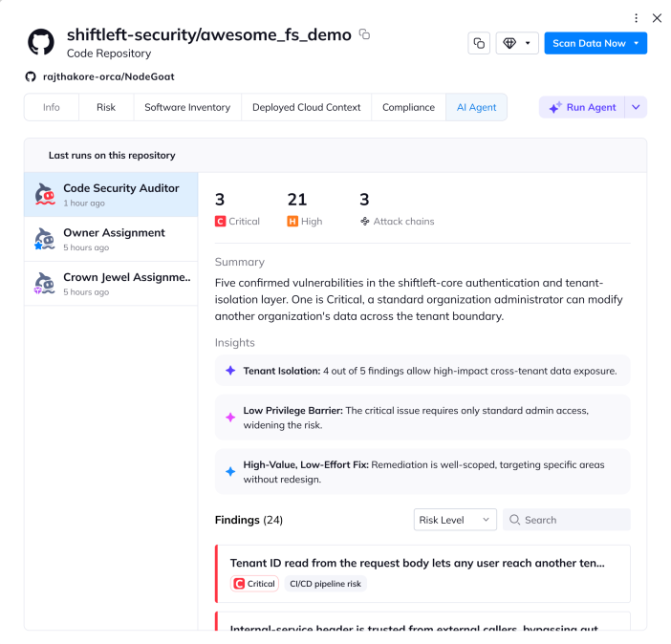This screenshot has height=644, width=671.
Task: Click the '1 hour ago' timestamp
Action: click(84, 204)
